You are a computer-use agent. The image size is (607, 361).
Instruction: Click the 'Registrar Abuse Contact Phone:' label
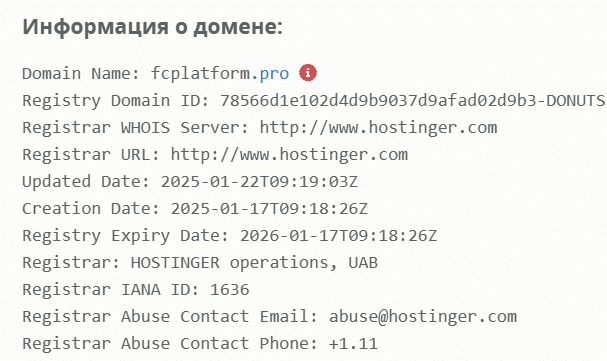pos(170,344)
